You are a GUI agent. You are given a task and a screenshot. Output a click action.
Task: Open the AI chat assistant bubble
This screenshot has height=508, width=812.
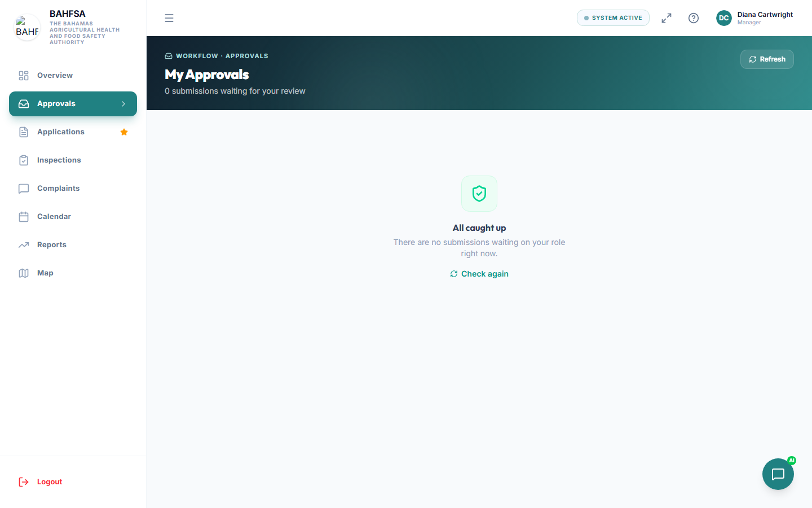[778, 474]
